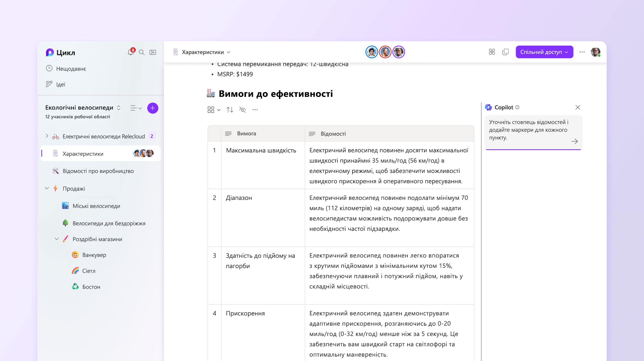This screenshot has height=361, width=644.
Task: Click the Copilot send arrow icon
Action: click(x=574, y=141)
